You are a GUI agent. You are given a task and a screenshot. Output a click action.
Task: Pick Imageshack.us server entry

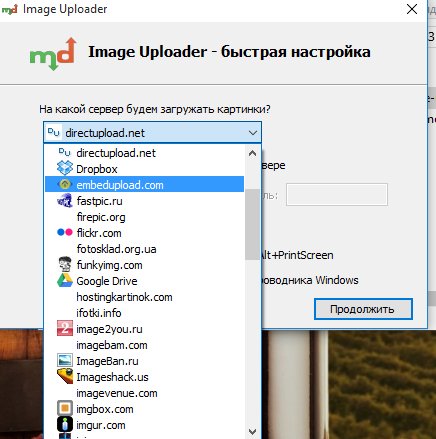144,377
